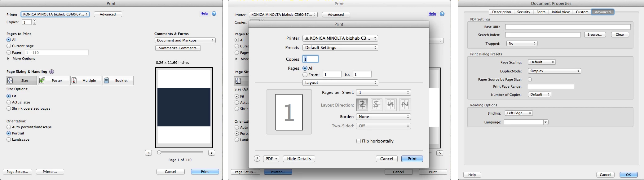Open Page Sizing & Handling info icon
Viewport: 644px width, 180px height.
tap(52, 72)
